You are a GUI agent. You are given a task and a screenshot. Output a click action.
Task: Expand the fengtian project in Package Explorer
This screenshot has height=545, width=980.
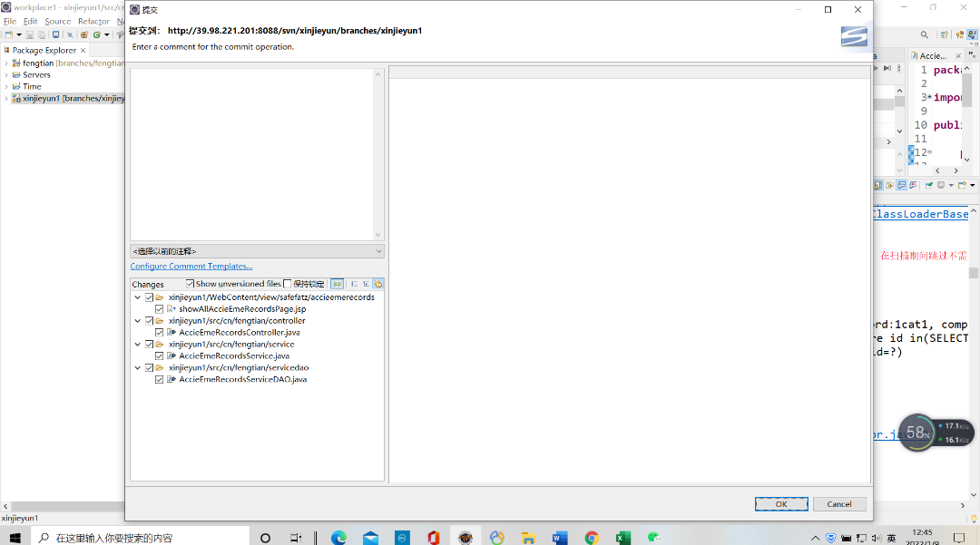[5, 63]
